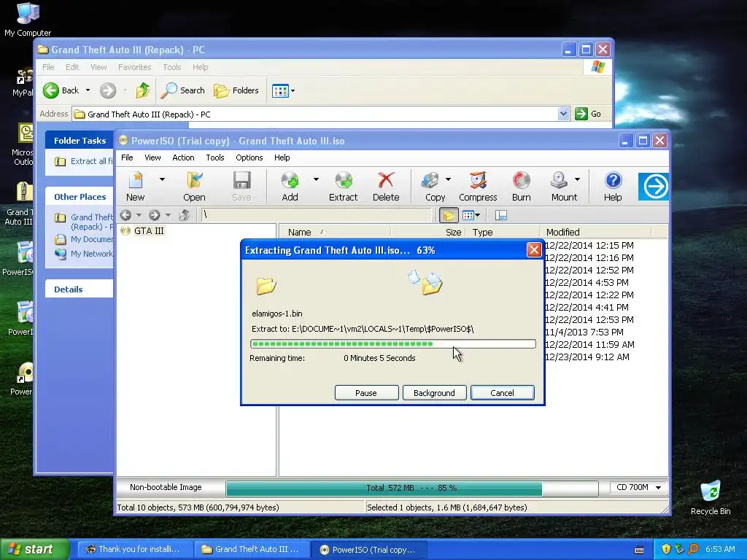The height and width of the screenshot is (560, 747).
Task: Click Back in the Explorer window
Action: pyautogui.click(x=61, y=90)
